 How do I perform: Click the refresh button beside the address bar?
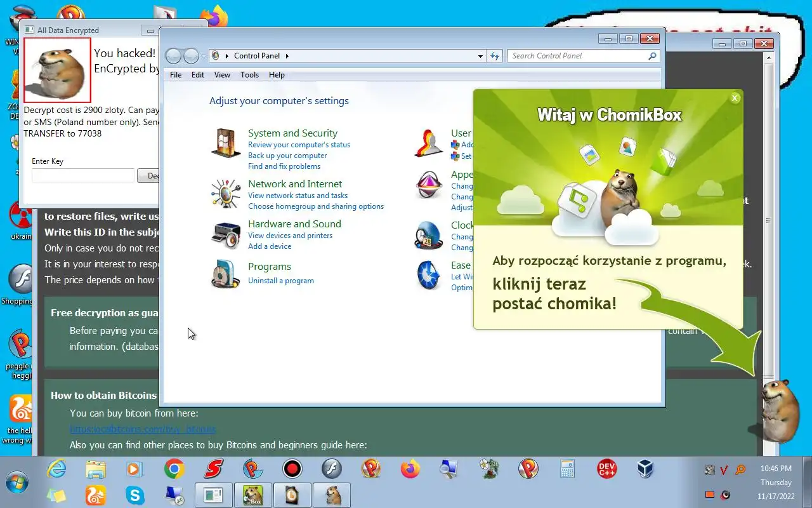click(495, 56)
